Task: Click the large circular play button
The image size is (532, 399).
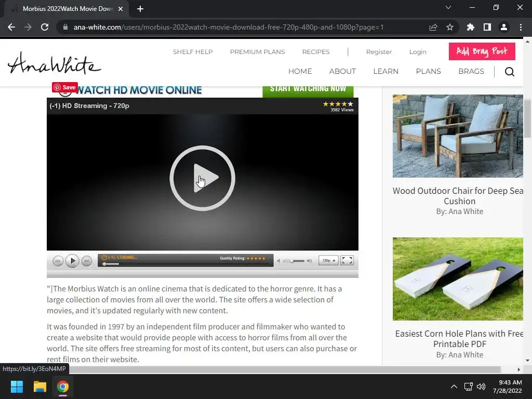Action: pos(202,178)
